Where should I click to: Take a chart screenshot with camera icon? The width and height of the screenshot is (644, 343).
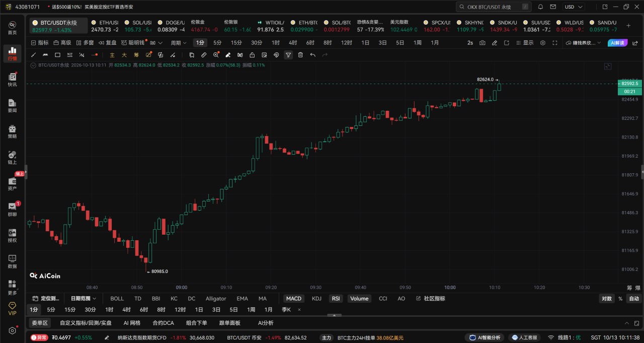[x=482, y=43]
